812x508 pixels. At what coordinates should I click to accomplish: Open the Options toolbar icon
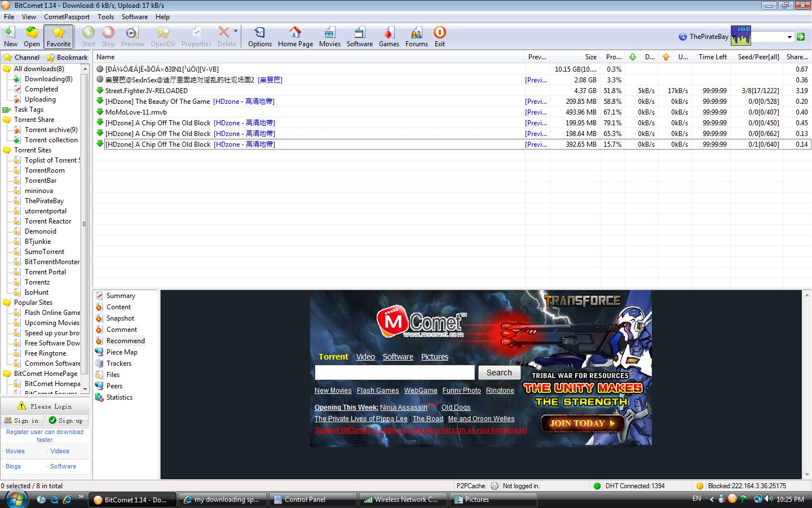coord(260,37)
